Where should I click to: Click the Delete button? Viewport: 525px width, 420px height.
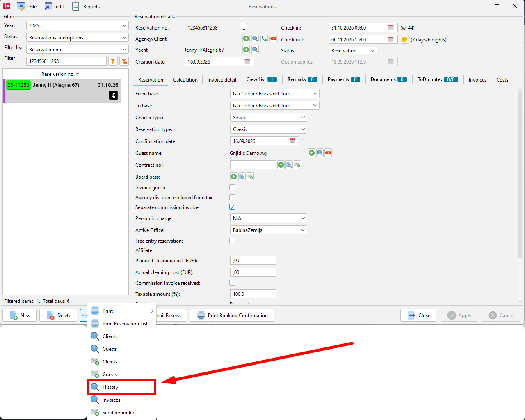pos(59,315)
